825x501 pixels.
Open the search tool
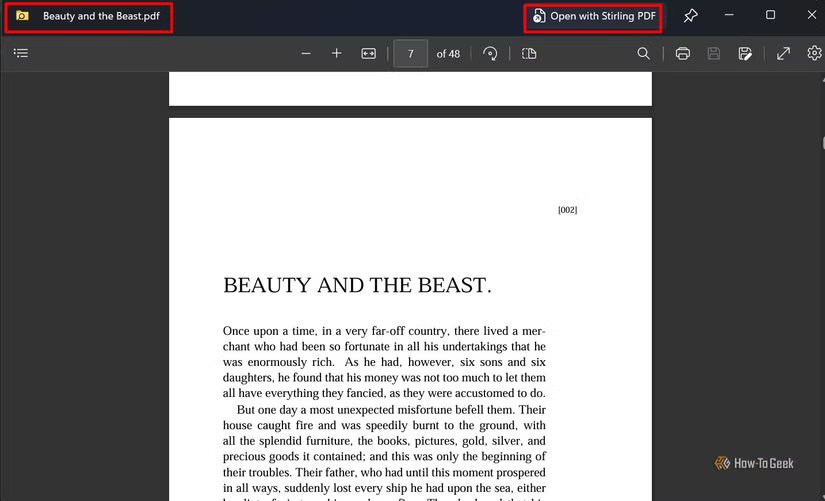pos(643,53)
